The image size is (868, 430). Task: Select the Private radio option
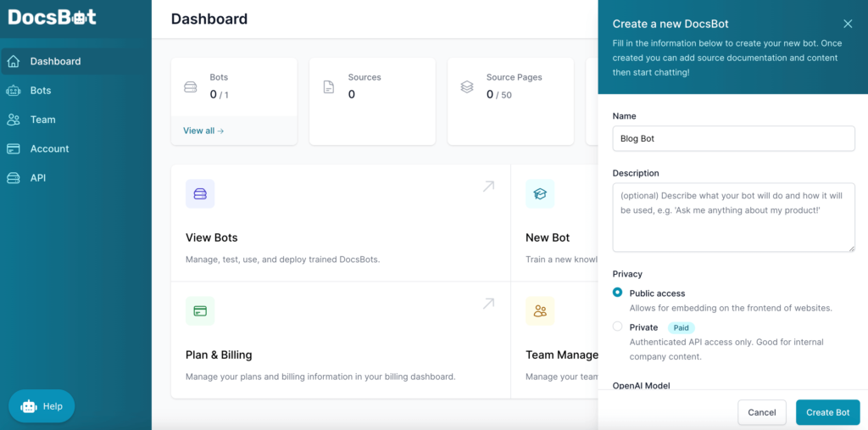[618, 327]
